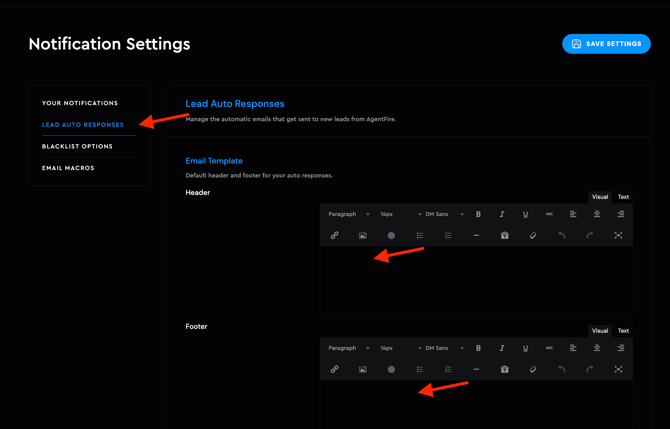The height and width of the screenshot is (429, 670).
Task: Insert image in Header editor
Action: point(363,236)
